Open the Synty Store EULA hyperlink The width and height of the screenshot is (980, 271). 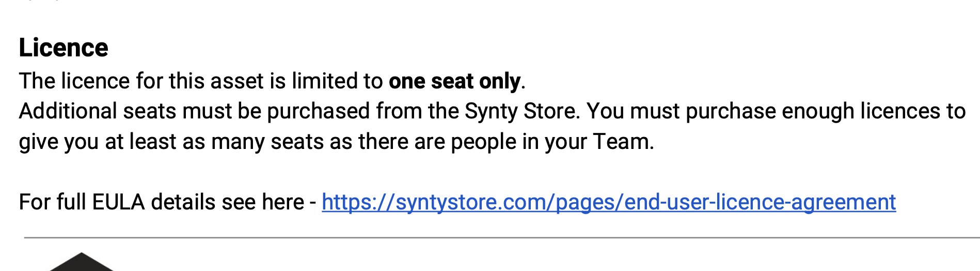click(x=609, y=202)
